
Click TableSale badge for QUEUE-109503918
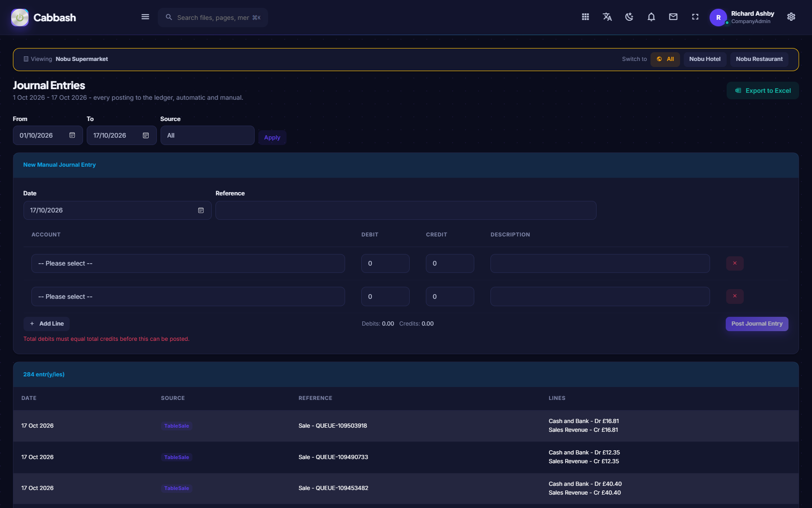(x=177, y=426)
